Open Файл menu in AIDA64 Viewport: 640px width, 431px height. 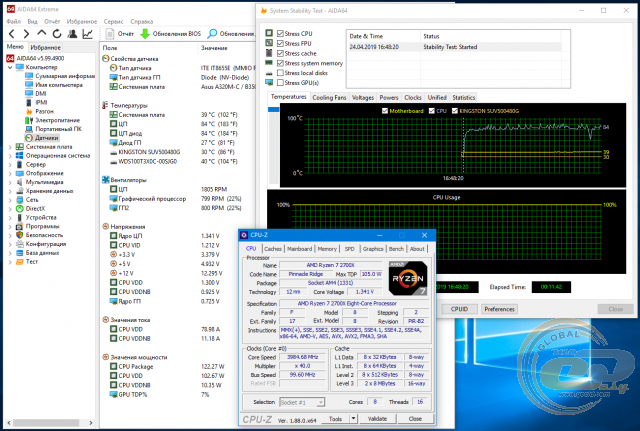pyautogui.click(x=13, y=21)
